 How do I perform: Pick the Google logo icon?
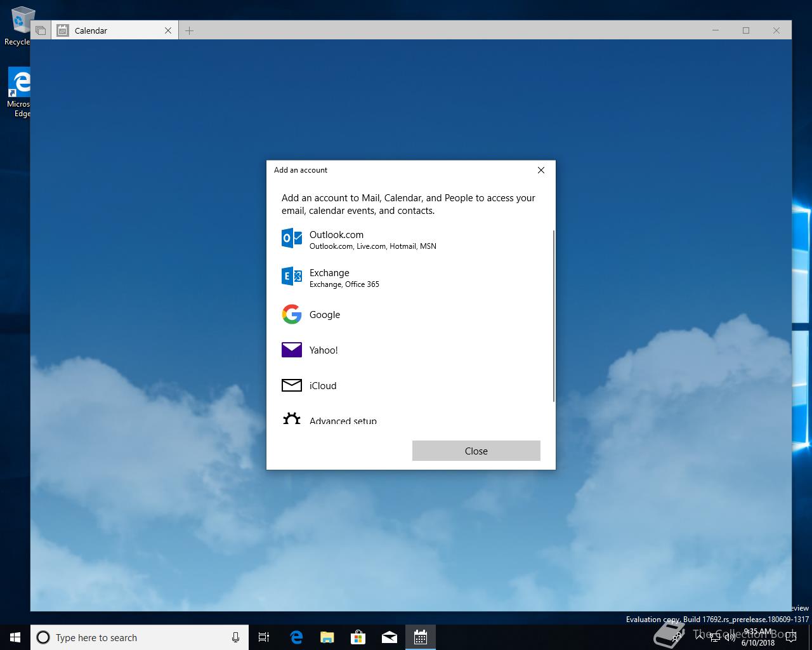pyautogui.click(x=292, y=314)
